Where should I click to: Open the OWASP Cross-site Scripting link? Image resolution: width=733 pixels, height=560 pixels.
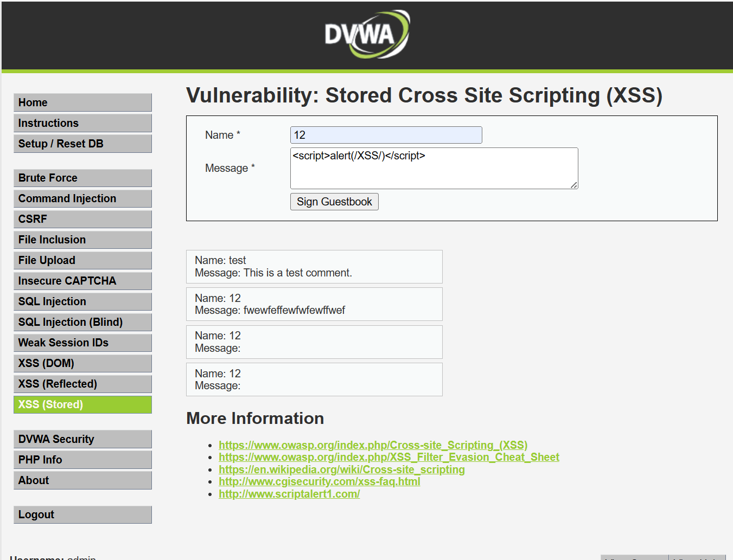tap(373, 445)
